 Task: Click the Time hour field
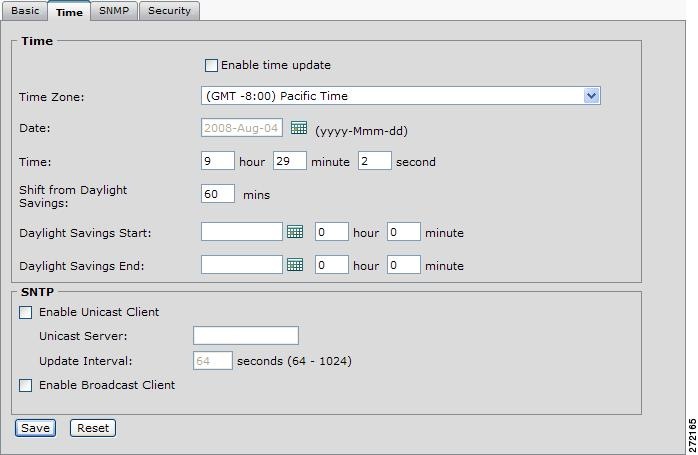pyautogui.click(x=218, y=161)
